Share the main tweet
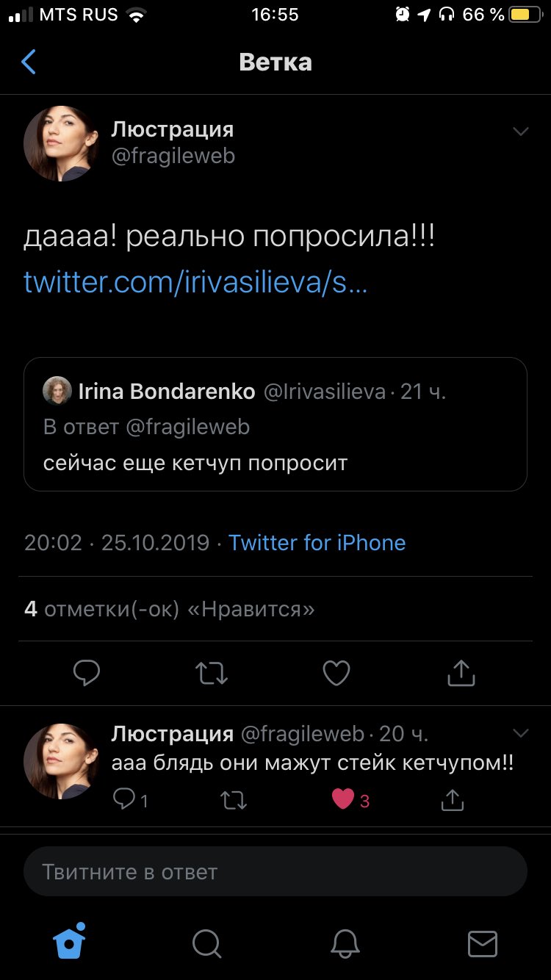The width and height of the screenshot is (551, 980). click(461, 672)
